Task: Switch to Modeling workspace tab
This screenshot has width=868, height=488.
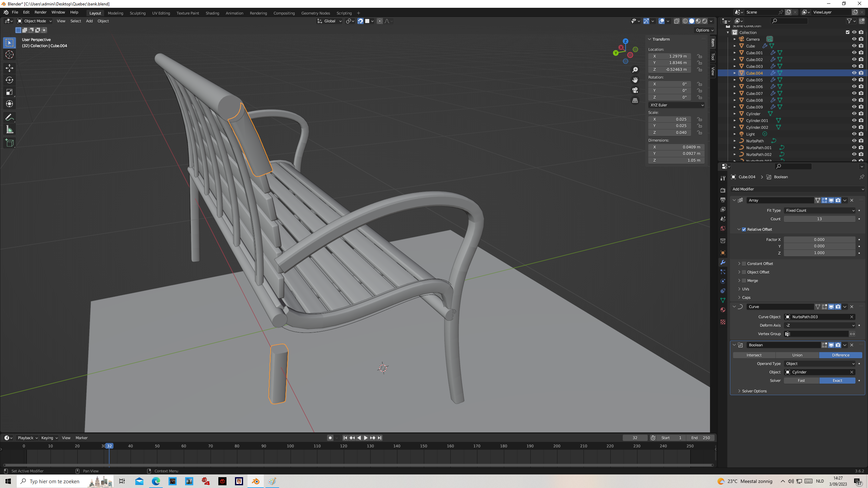Action: click(115, 13)
